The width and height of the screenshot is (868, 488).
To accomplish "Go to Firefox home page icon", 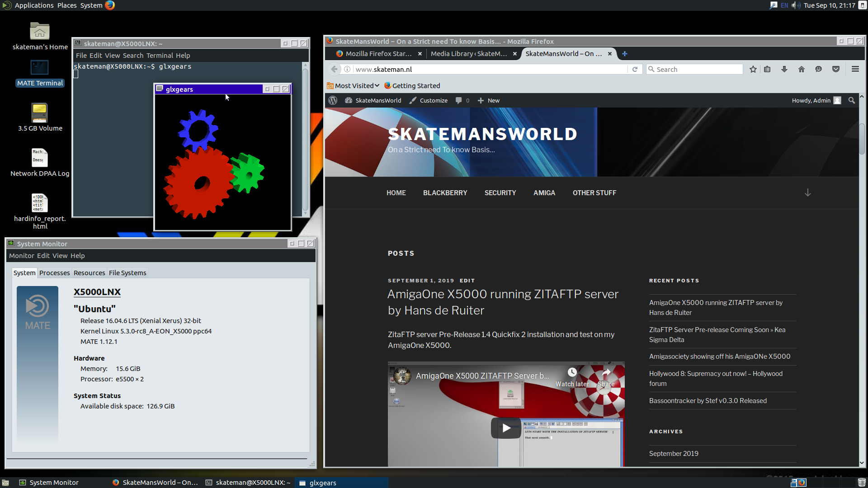I will tap(802, 69).
